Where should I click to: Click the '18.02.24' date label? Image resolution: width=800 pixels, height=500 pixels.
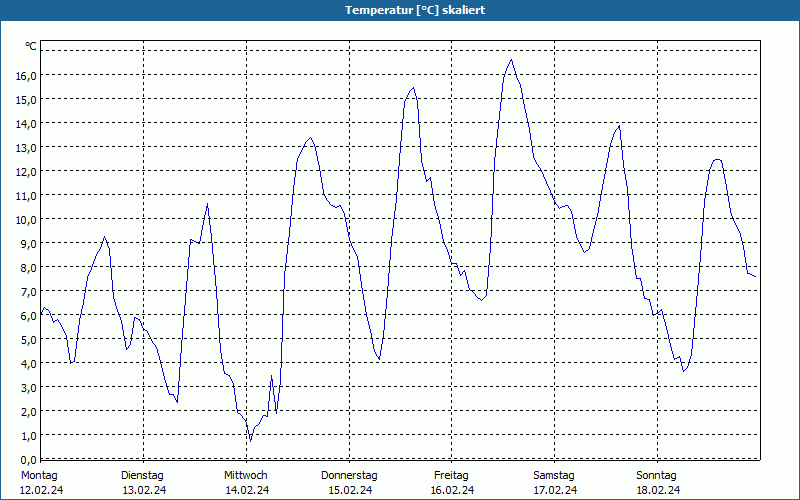[658, 490]
